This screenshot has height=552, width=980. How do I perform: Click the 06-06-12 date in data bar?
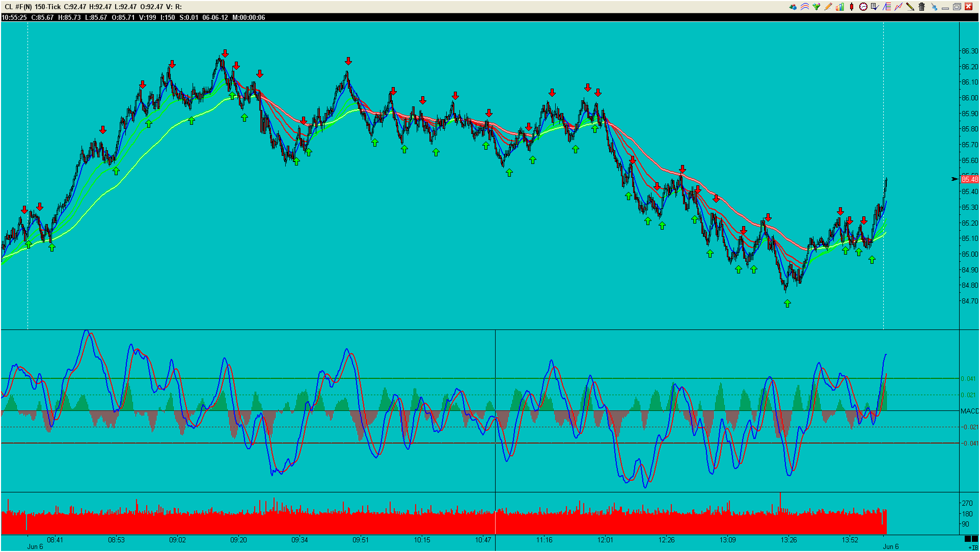click(x=215, y=17)
